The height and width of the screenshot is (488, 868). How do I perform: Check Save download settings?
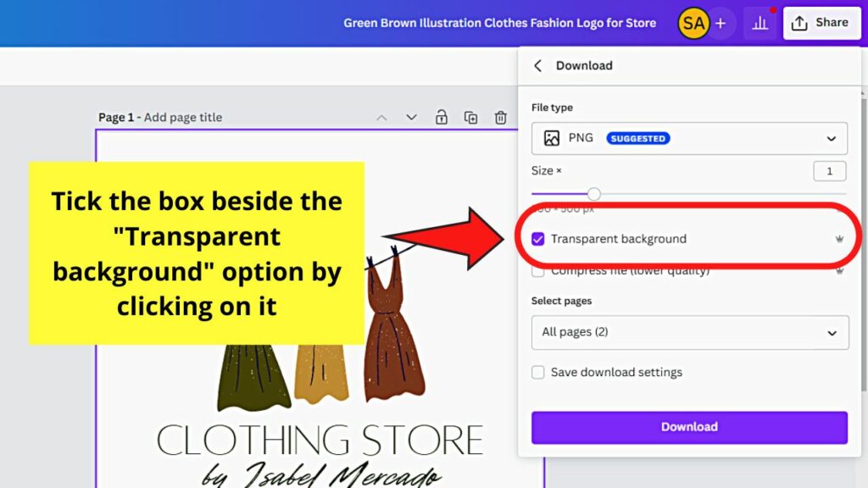click(538, 372)
